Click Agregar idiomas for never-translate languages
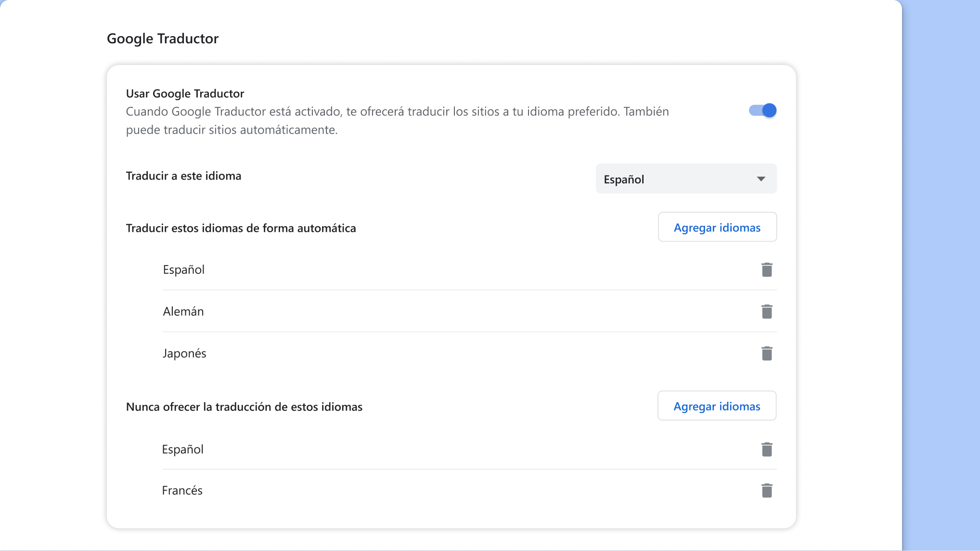The height and width of the screenshot is (551, 980). click(717, 406)
